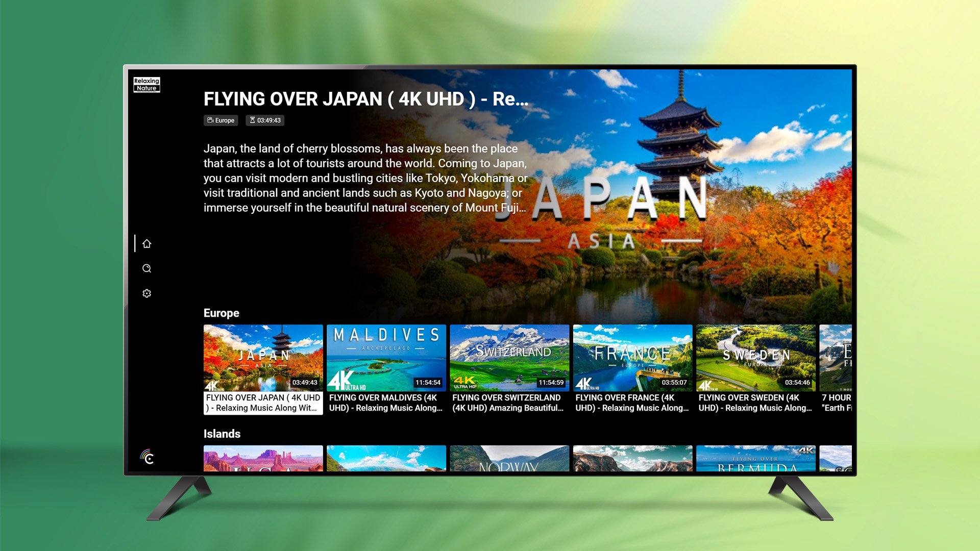Open the Search magnifier icon

(x=146, y=268)
